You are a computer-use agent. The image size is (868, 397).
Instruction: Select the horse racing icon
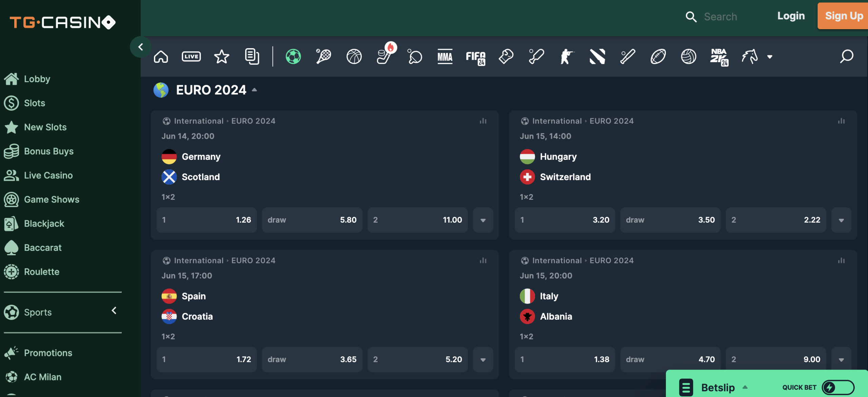[x=750, y=57]
